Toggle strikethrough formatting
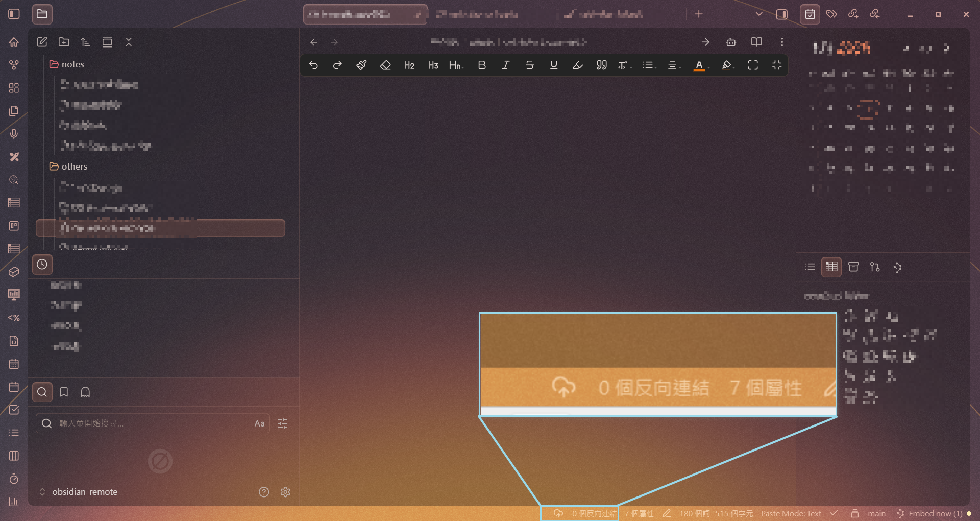The height and width of the screenshot is (521, 980). click(530, 65)
